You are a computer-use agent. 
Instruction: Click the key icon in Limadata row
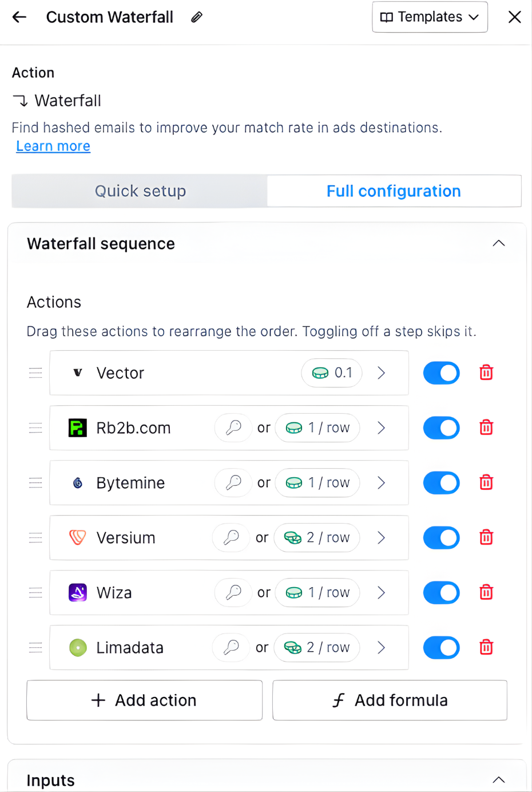coord(231,648)
